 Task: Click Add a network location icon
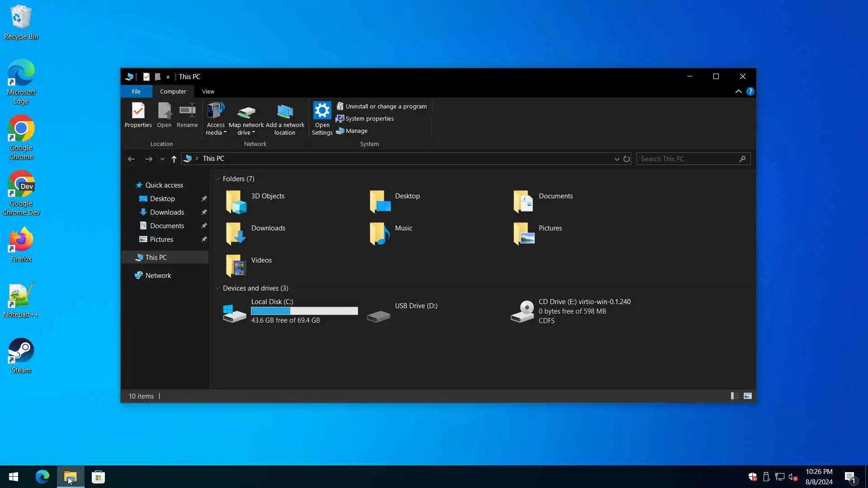click(285, 112)
